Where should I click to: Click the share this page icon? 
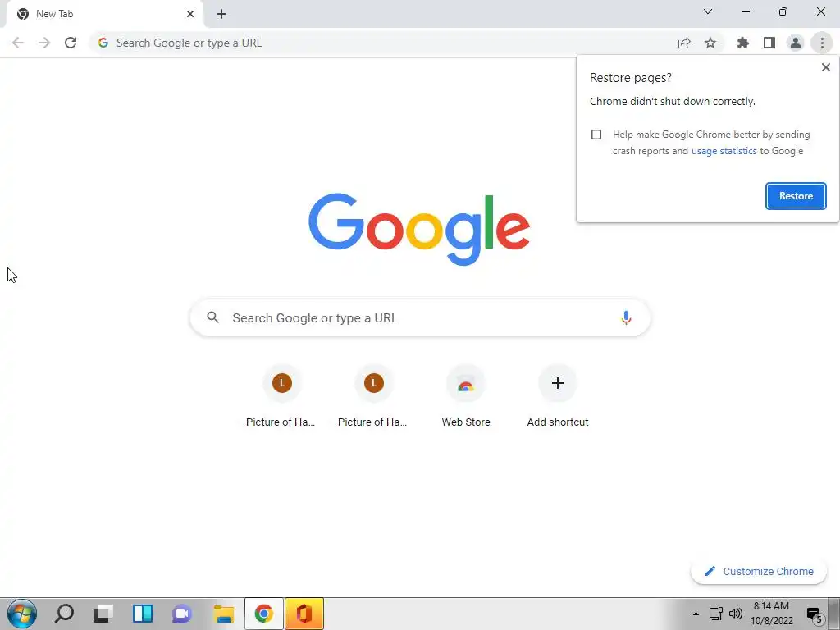pyautogui.click(x=684, y=43)
